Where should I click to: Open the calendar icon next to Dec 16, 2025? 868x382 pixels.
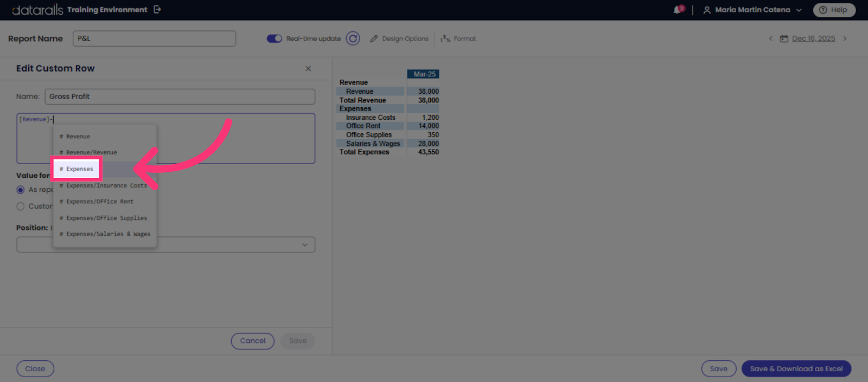[784, 38]
